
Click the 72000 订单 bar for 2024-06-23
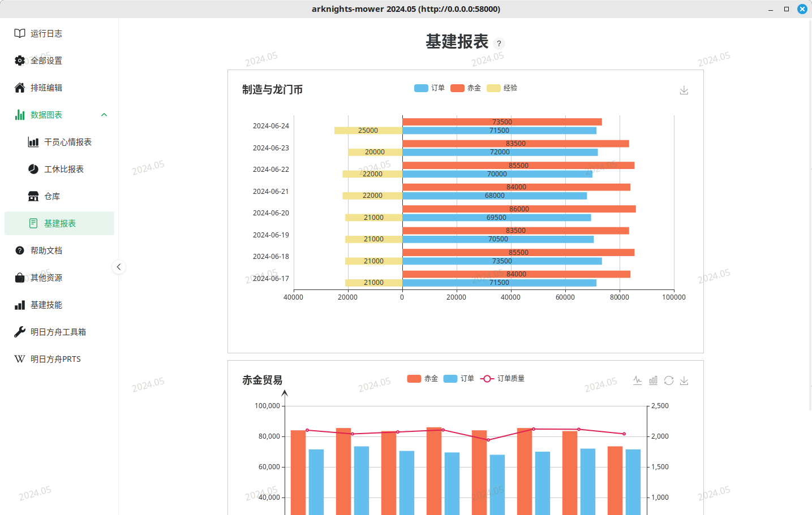(500, 152)
